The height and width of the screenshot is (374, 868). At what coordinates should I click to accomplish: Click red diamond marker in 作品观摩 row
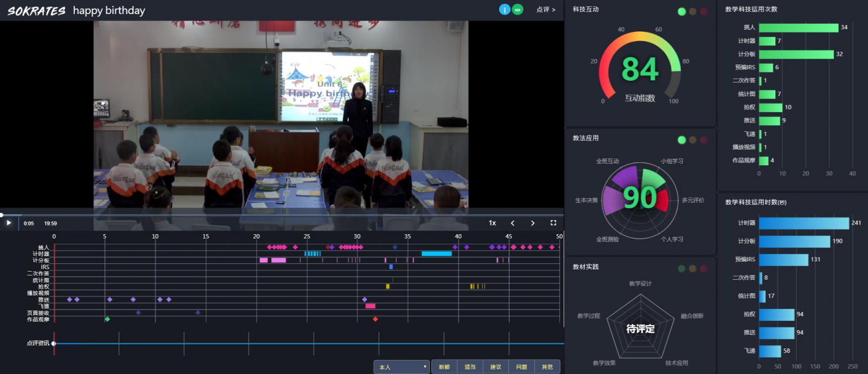(375, 319)
